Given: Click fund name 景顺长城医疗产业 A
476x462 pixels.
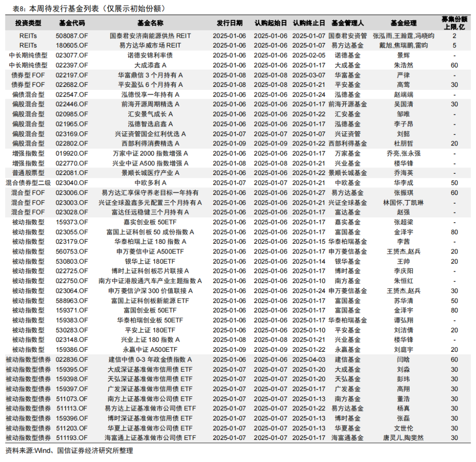Looking at the screenshot, I should 150,173.
